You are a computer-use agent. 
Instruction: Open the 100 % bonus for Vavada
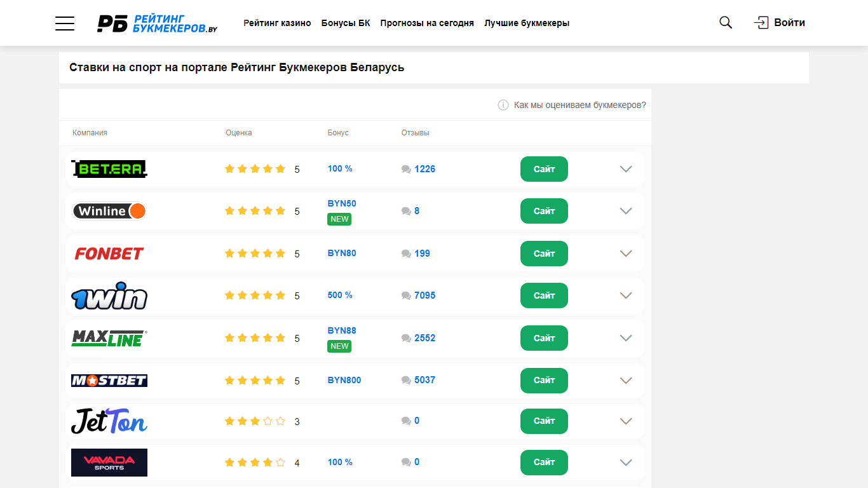point(340,462)
